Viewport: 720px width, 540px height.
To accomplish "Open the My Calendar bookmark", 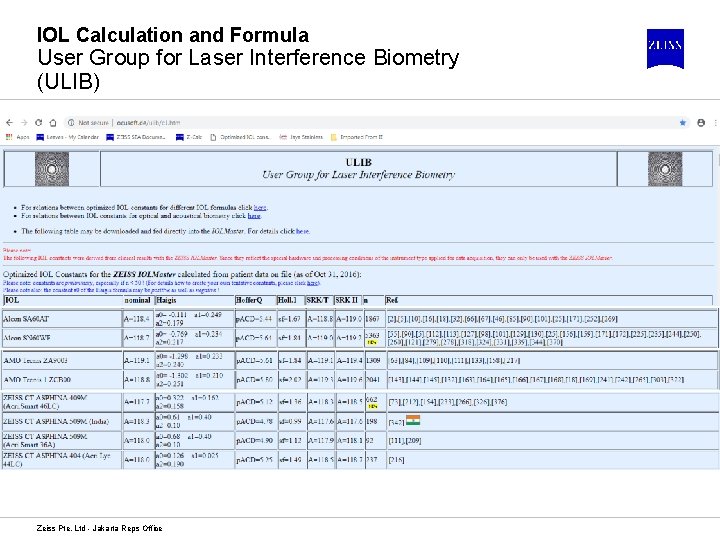I will (x=68, y=137).
